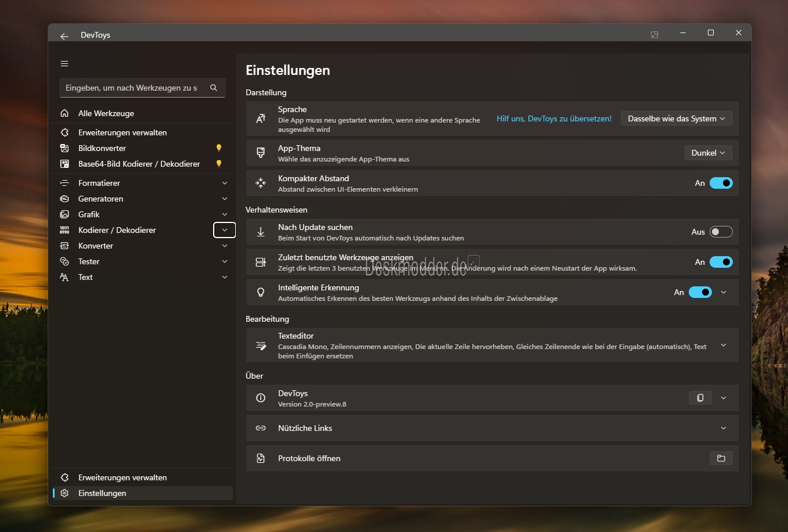This screenshot has width=788, height=532.
Task: Click the Verhaltensweisen section label
Action: click(276, 210)
